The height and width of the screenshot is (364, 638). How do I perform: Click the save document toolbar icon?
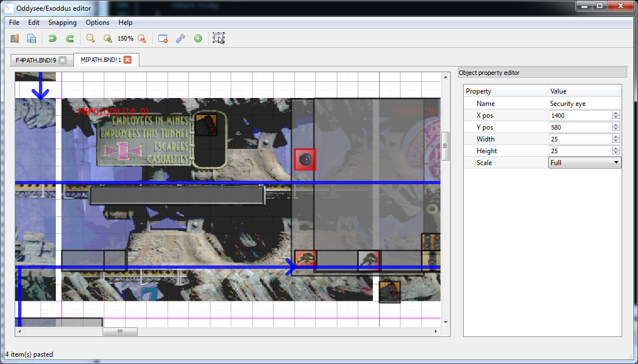tap(32, 38)
